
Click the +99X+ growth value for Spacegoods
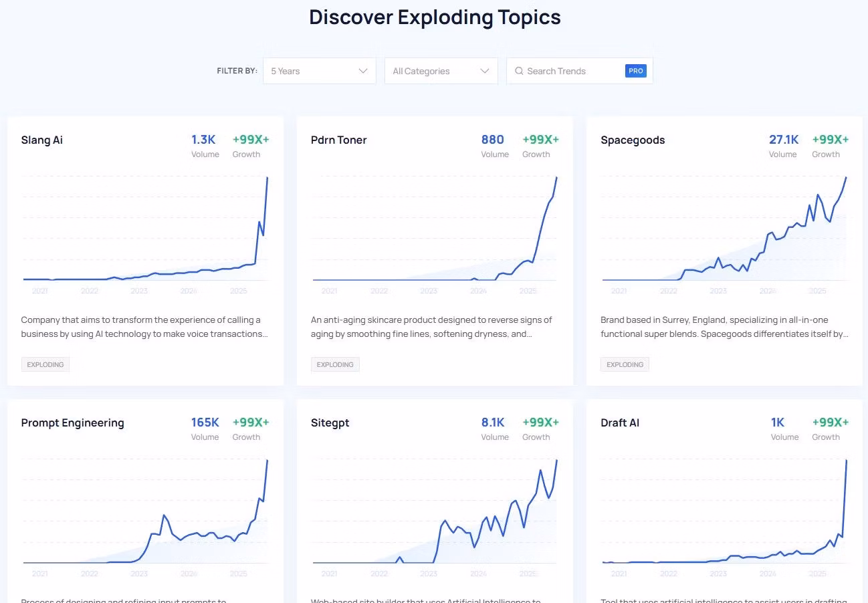pyautogui.click(x=831, y=140)
